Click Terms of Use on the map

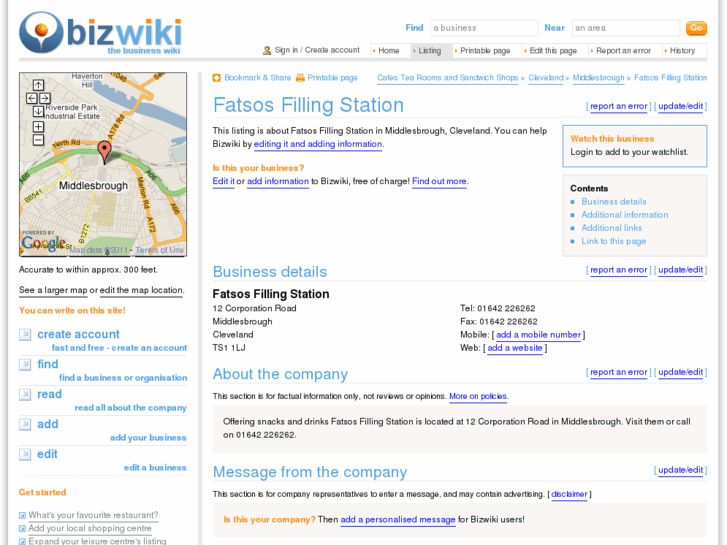click(159, 250)
